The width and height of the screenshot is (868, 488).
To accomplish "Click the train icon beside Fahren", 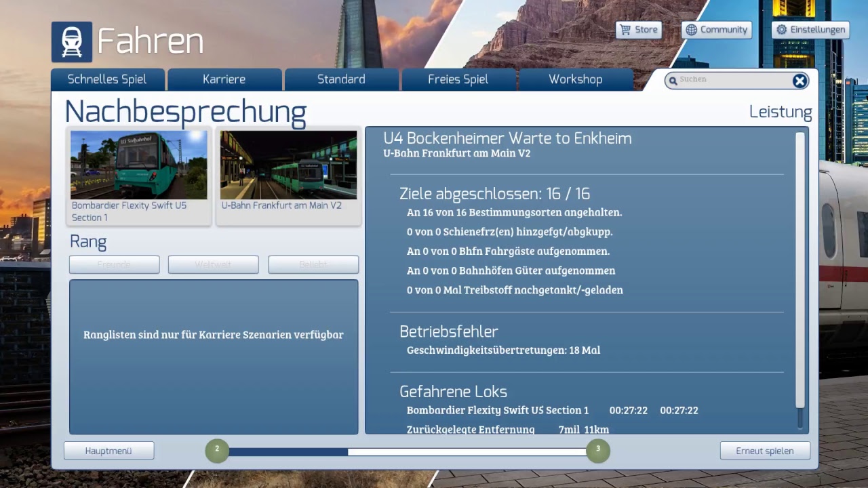I will (x=71, y=42).
